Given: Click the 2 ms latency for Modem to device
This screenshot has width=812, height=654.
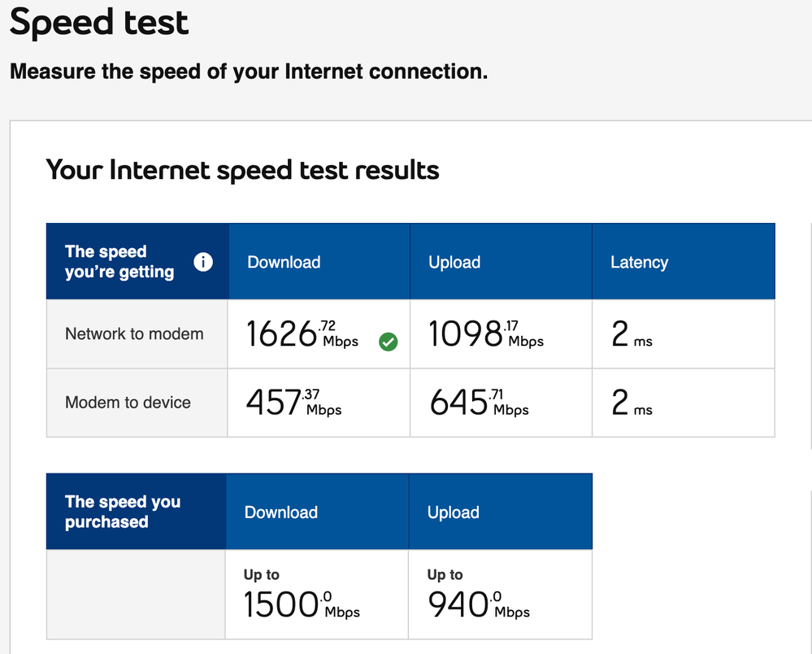Looking at the screenshot, I should pyautogui.click(x=632, y=403).
